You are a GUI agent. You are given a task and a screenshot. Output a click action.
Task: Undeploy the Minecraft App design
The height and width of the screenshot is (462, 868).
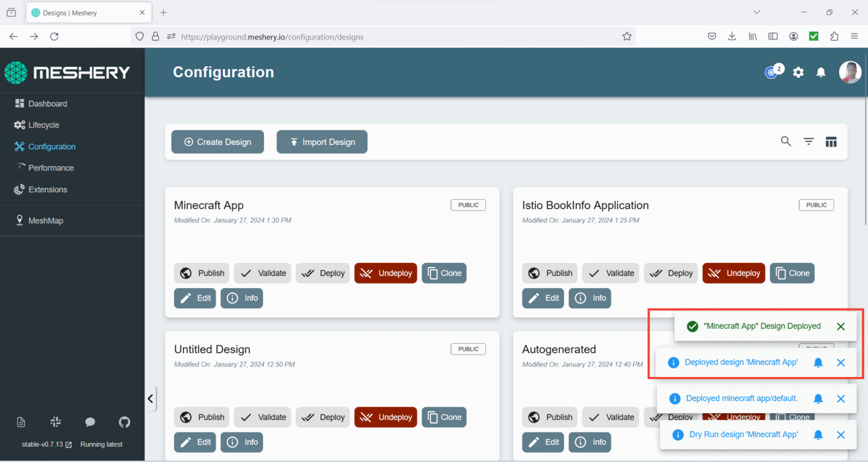pos(385,274)
